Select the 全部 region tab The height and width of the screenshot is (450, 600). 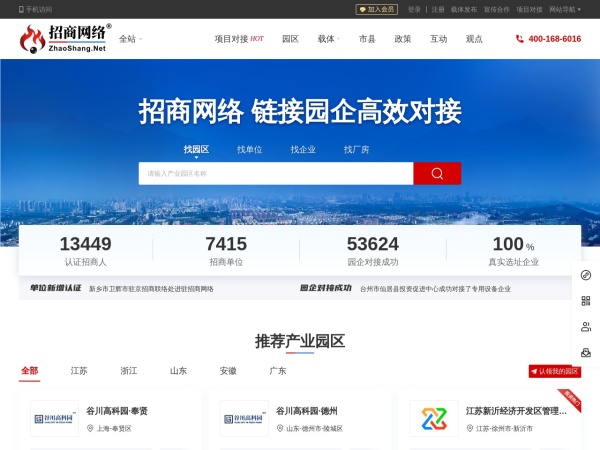[x=29, y=370]
